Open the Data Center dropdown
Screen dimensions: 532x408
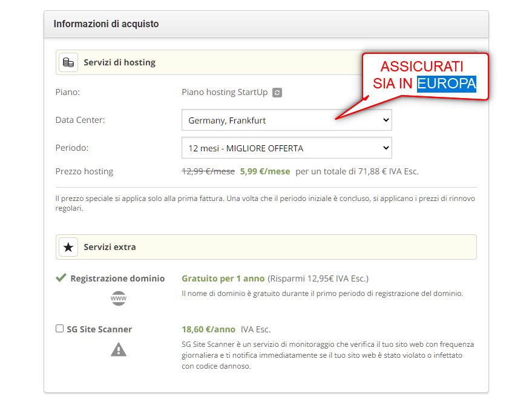pyautogui.click(x=287, y=120)
